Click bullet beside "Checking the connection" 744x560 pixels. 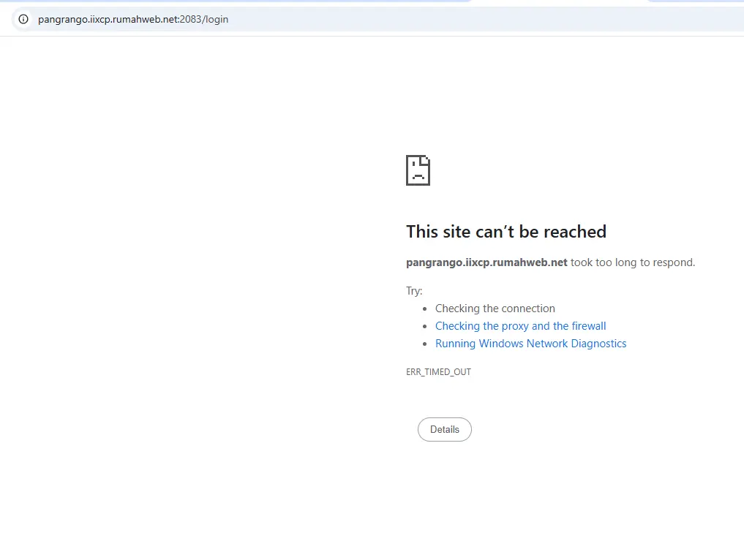tap(424, 309)
